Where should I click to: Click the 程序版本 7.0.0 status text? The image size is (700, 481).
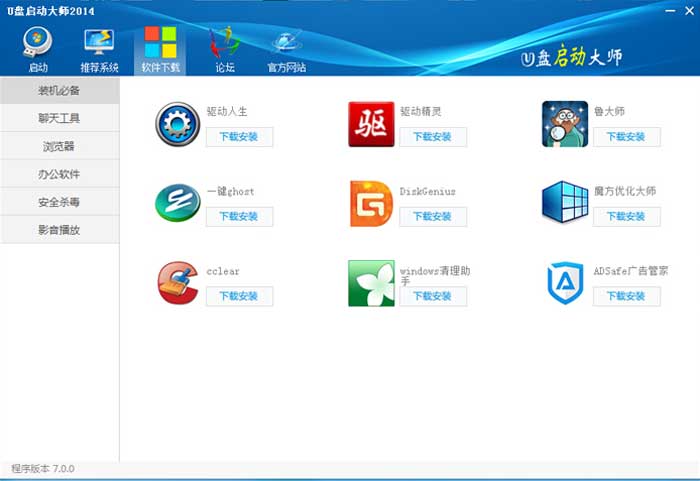click(x=43, y=468)
